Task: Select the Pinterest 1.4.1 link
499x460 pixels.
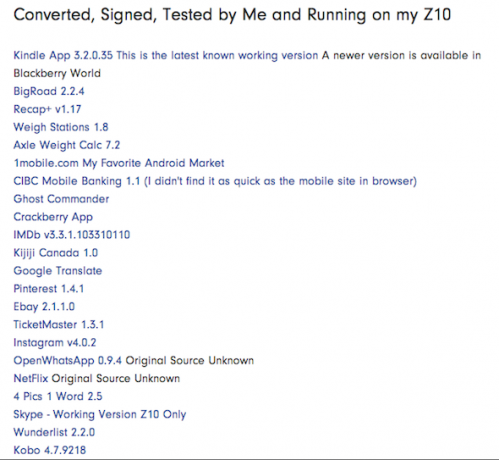Action: click(x=48, y=289)
